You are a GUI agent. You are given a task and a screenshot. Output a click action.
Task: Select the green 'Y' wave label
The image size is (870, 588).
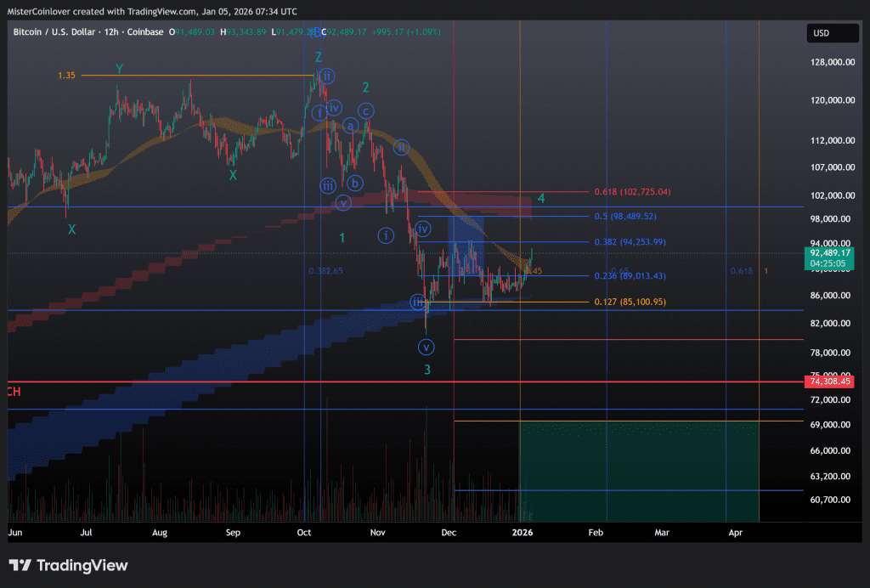coord(119,70)
